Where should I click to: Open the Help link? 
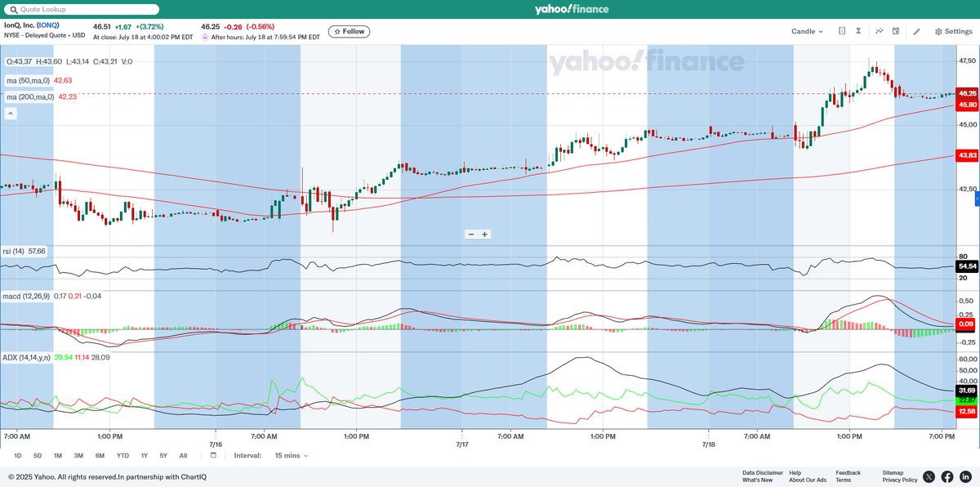coord(795,472)
